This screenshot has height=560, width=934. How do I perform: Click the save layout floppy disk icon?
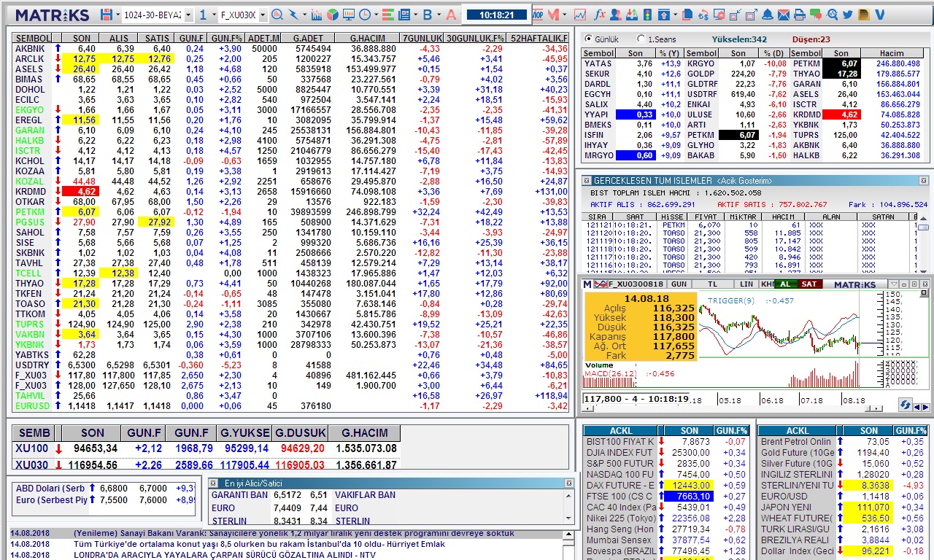pos(107,15)
